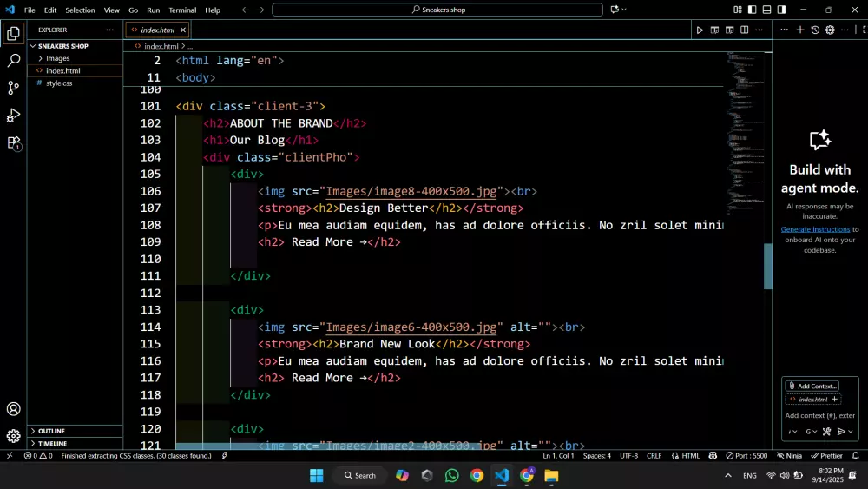Click the editor vertical scrollbar thumb
Screen dimensions: 868x489
click(x=767, y=266)
